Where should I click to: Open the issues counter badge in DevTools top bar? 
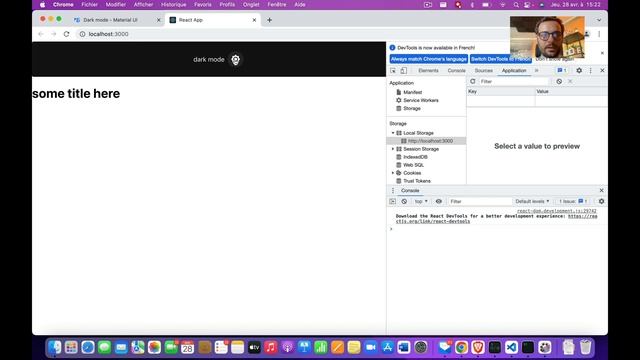562,71
